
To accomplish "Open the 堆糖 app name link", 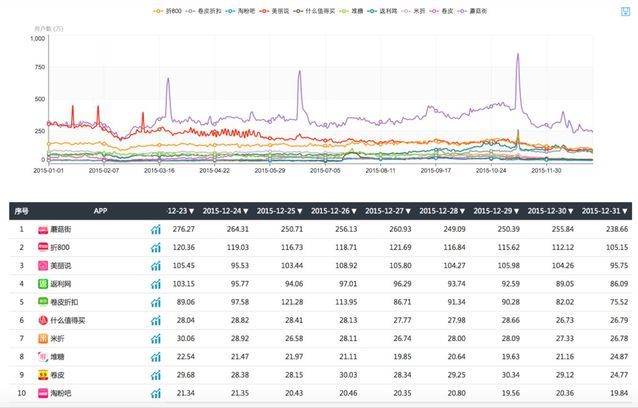I will (57, 357).
